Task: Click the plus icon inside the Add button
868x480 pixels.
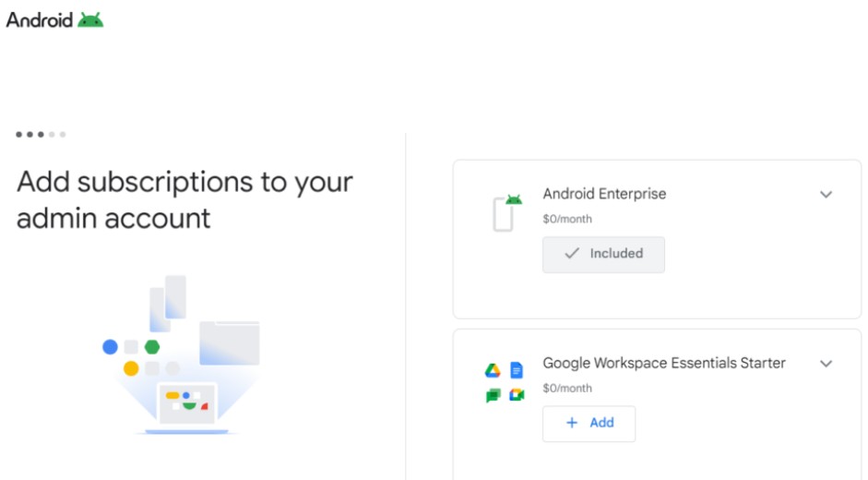Action: (x=572, y=423)
